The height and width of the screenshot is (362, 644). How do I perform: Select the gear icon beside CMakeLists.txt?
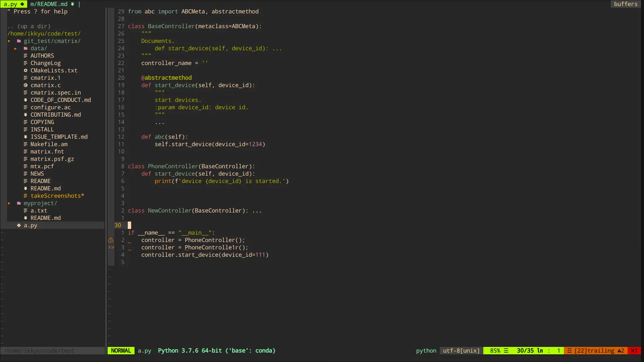25,70
